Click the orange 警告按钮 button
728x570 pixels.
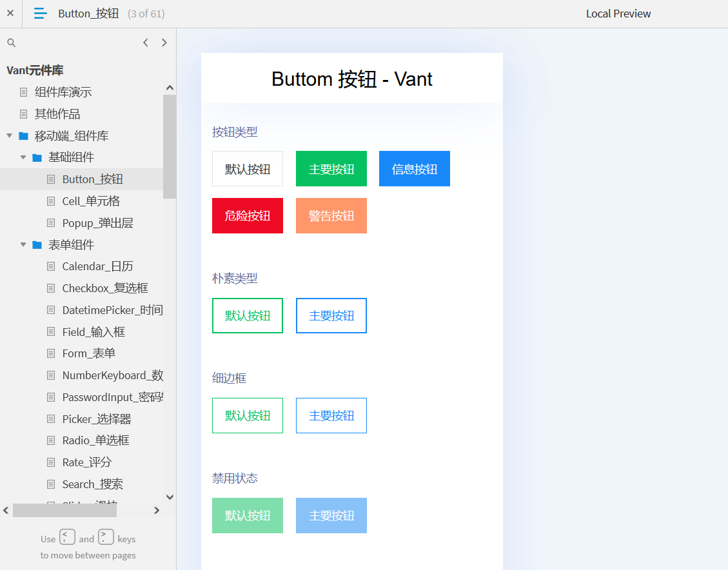pos(331,216)
